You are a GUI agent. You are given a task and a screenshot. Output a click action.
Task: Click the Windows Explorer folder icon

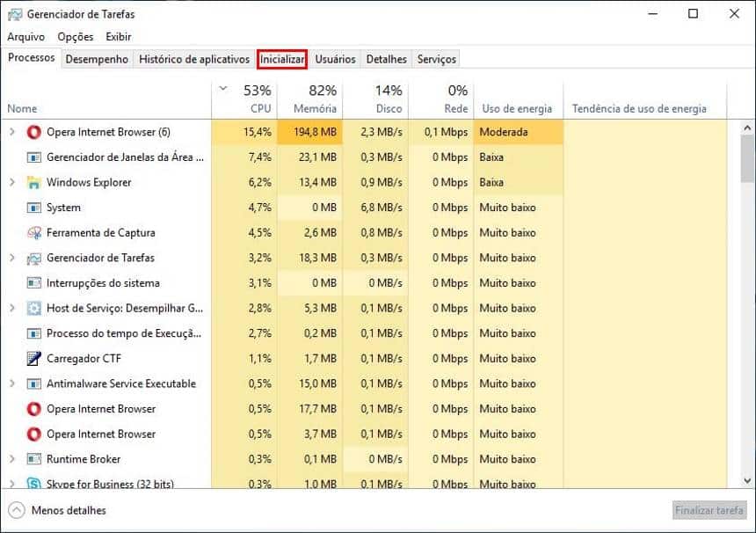pyautogui.click(x=33, y=182)
